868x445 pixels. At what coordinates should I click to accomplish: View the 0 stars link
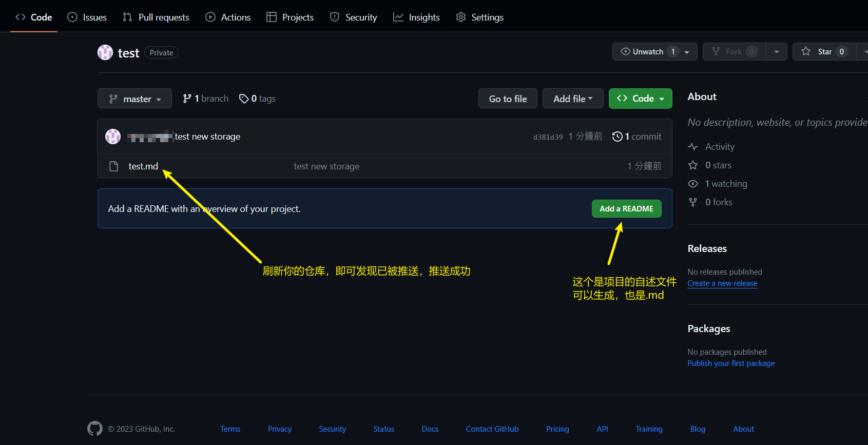pyautogui.click(x=718, y=165)
